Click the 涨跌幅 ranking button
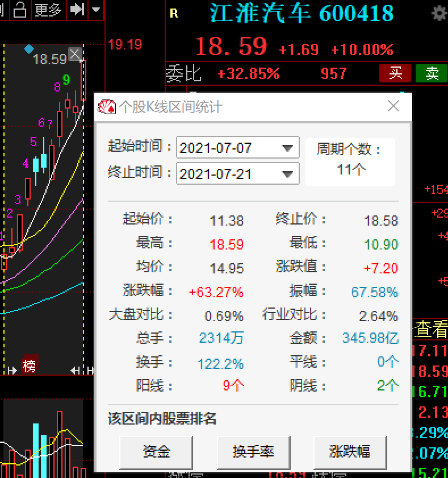448x478 pixels. tap(350, 452)
